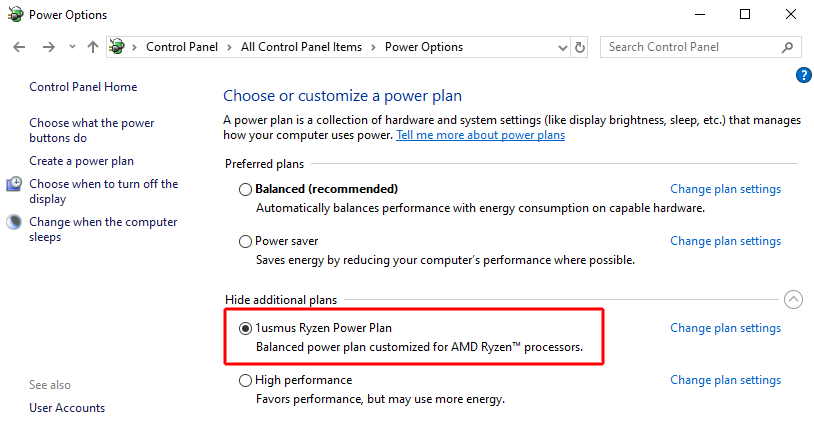Open recent locations dropdown arrow

coord(72,47)
